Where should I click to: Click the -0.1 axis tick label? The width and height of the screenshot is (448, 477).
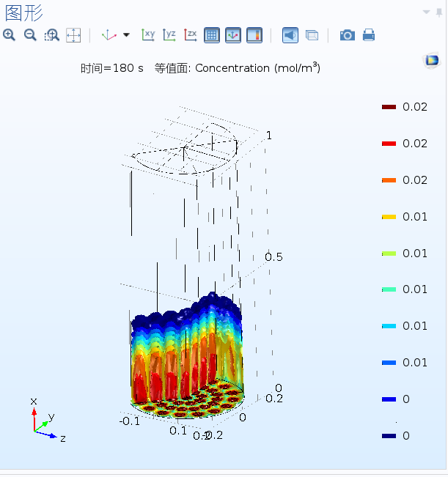point(130,421)
